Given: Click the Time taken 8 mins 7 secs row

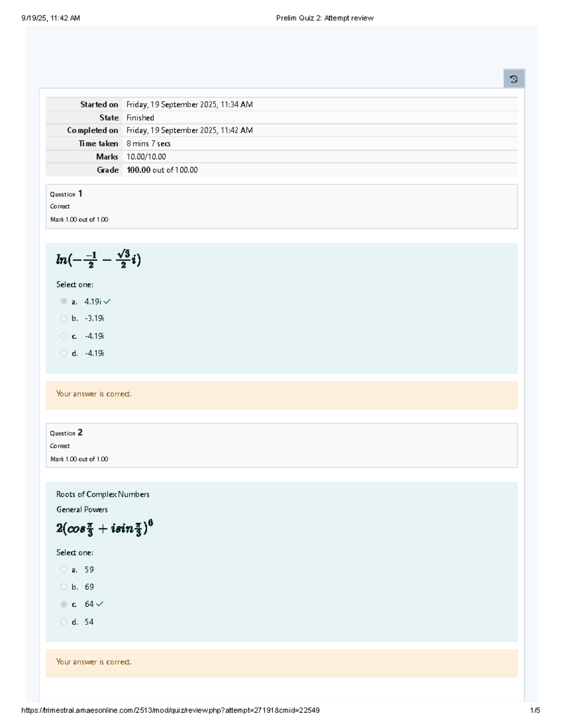Looking at the screenshot, I should point(281,143).
